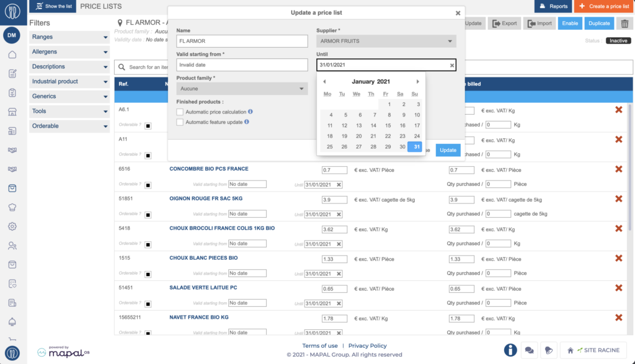Enable Automatic feature update checkbox
Viewport: 635px width, 364px height.
[180, 122]
